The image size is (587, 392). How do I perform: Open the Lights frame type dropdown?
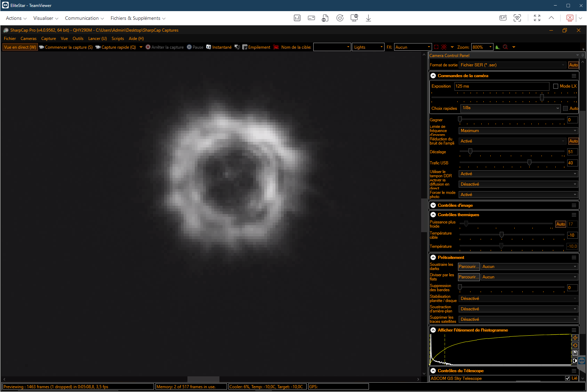click(368, 47)
